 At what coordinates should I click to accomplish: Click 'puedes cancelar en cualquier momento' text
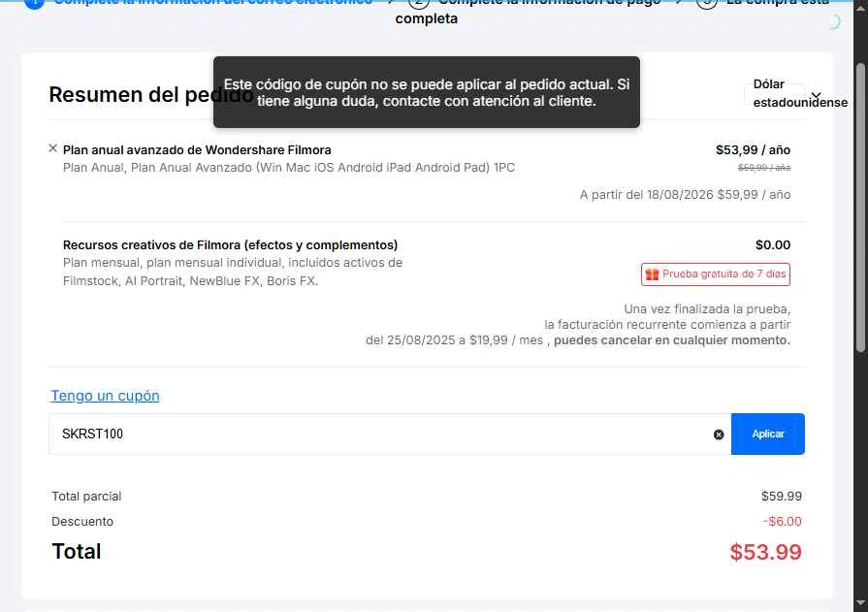click(x=672, y=340)
